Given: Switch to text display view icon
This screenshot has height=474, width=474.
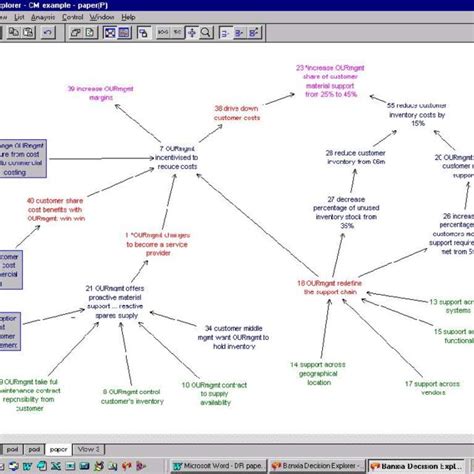Looking at the screenshot, I should coord(124,33).
